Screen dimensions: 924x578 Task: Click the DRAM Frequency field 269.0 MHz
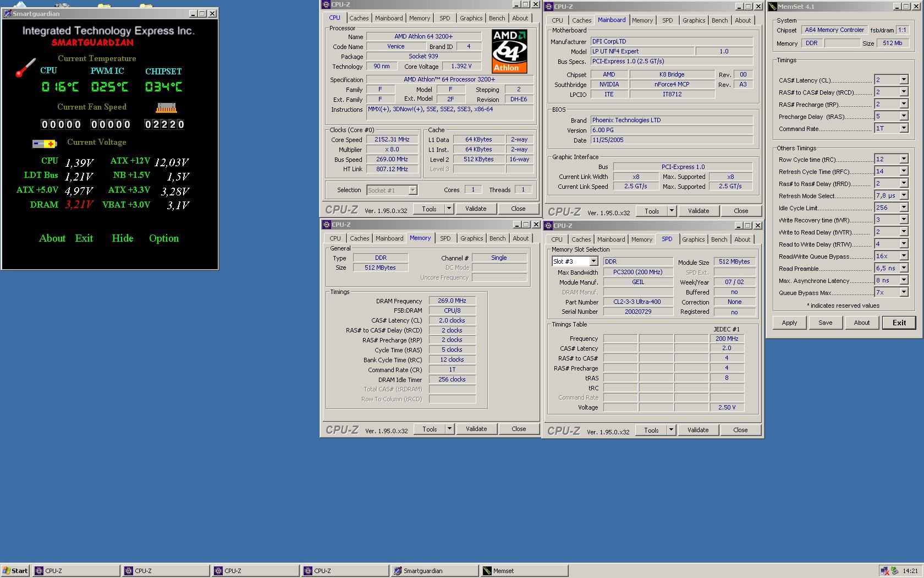[x=452, y=301]
